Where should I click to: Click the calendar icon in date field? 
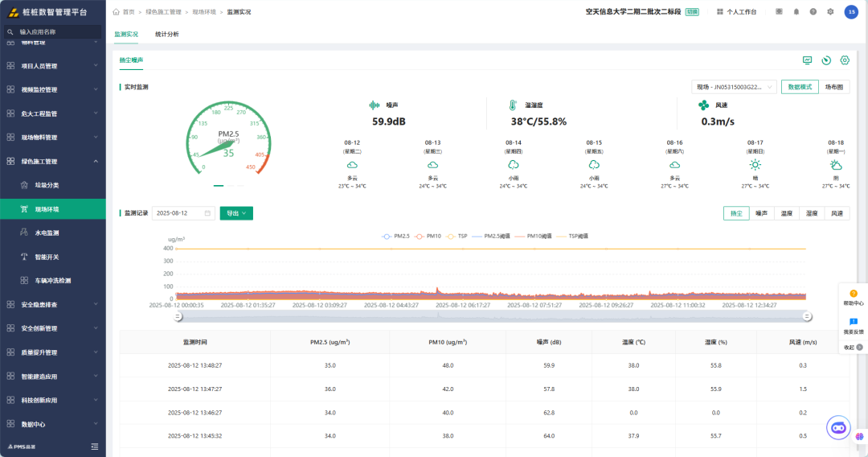pos(207,213)
